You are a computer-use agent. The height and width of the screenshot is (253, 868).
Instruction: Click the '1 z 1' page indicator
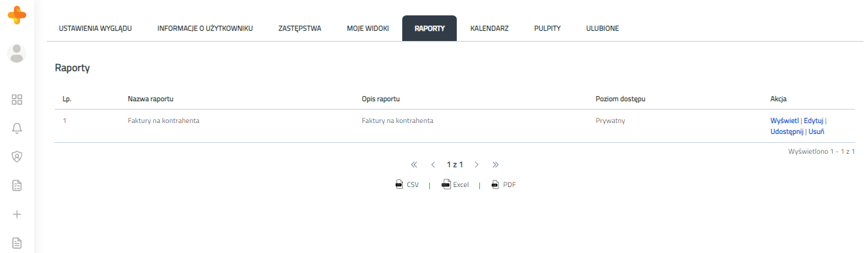pyautogui.click(x=455, y=165)
